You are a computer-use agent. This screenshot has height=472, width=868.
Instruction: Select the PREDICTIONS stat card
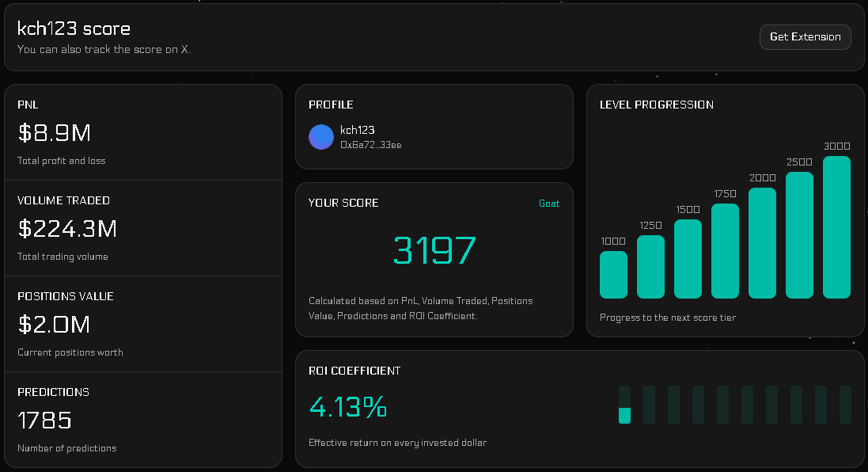(x=142, y=418)
